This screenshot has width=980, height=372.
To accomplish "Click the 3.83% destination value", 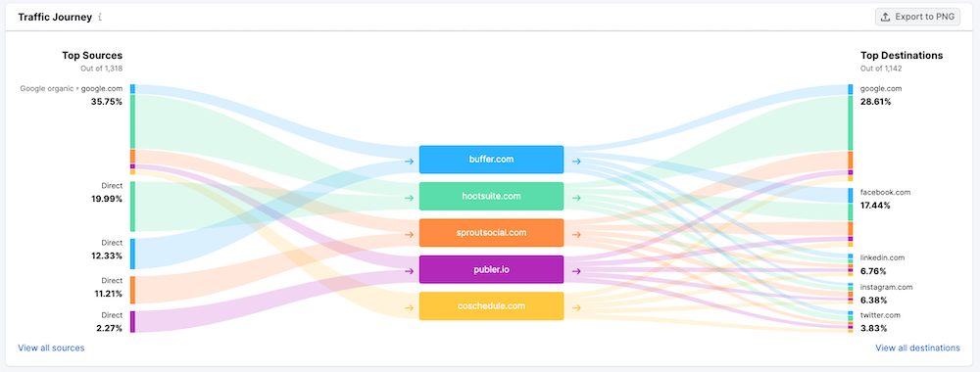I will [874, 328].
